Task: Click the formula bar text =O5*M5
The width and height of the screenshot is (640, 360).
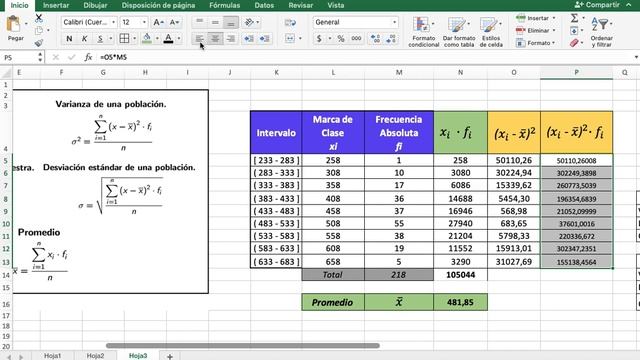Action: [x=113, y=57]
